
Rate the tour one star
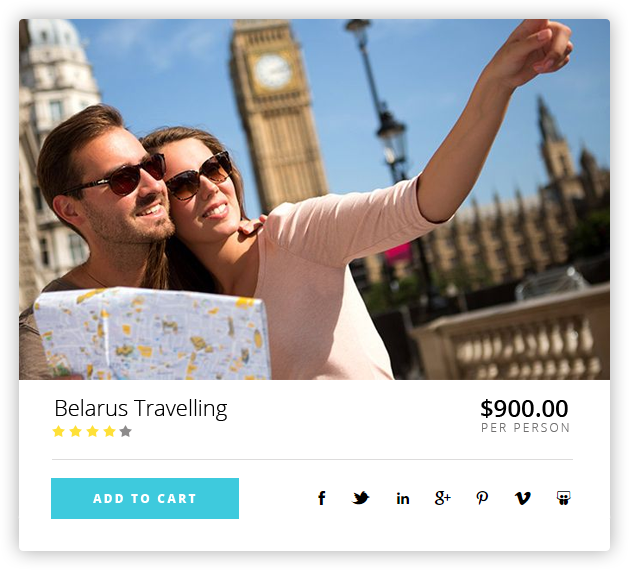pyautogui.click(x=59, y=431)
